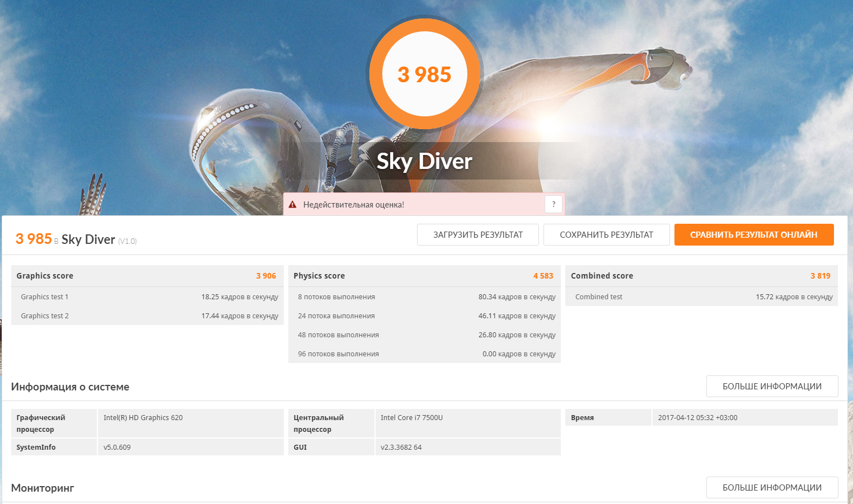Click ЗАГРУЗИТЬ РЕЗУЛЬТАТ button
This screenshot has width=853, height=504.
478,235
